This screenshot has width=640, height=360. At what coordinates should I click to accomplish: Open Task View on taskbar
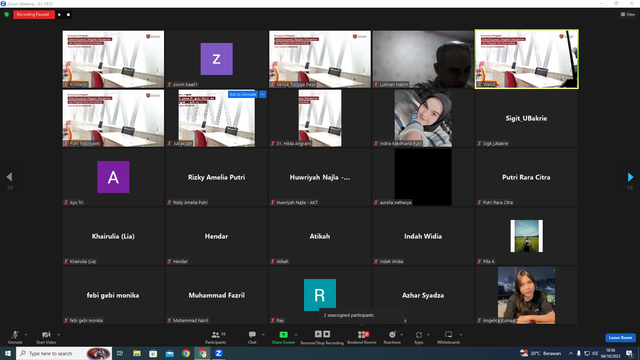point(120,353)
